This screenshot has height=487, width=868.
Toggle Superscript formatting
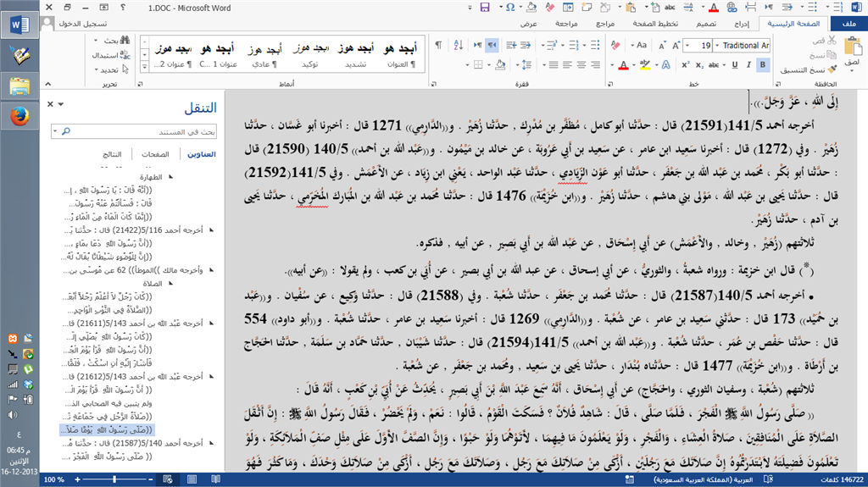685,64
